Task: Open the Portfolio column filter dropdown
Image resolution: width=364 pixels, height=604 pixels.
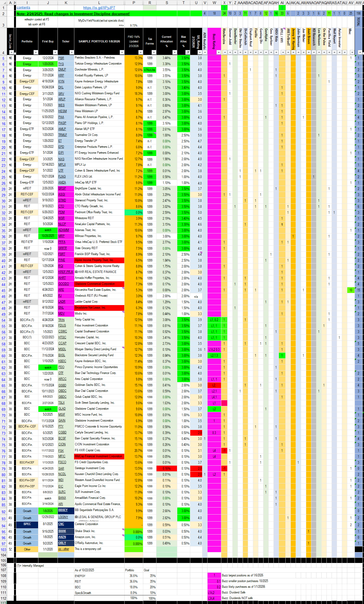Action: (x=35, y=52)
